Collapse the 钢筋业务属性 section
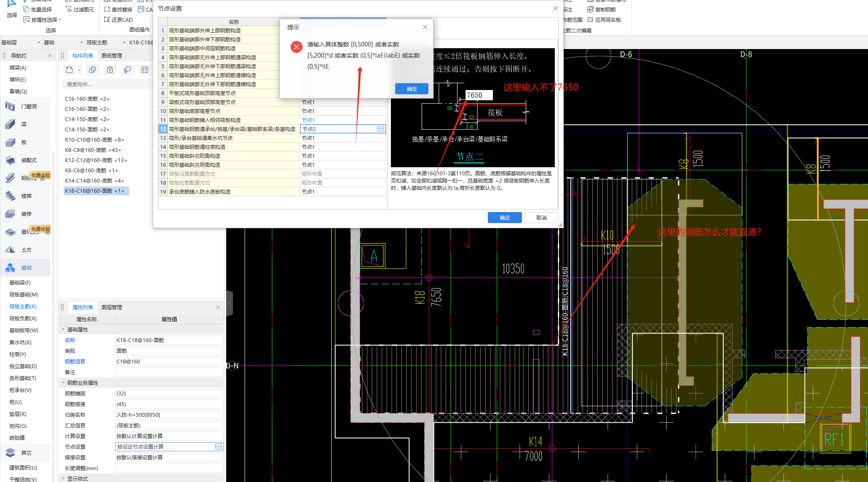Image resolution: width=868 pixels, height=482 pixels. [x=63, y=383]
